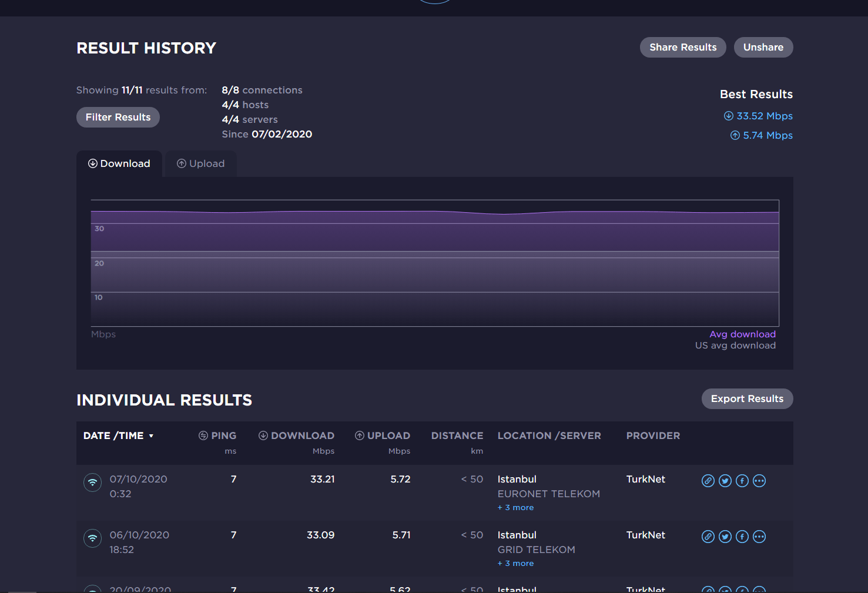This screenshot has height=593, width=868.
Task: Click download icon in DOWNLOAD column header
Action: [x=263, y=435]
